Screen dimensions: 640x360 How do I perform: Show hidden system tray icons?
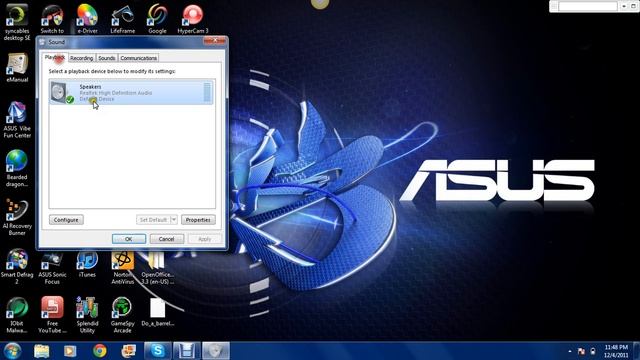coord(570,351)
